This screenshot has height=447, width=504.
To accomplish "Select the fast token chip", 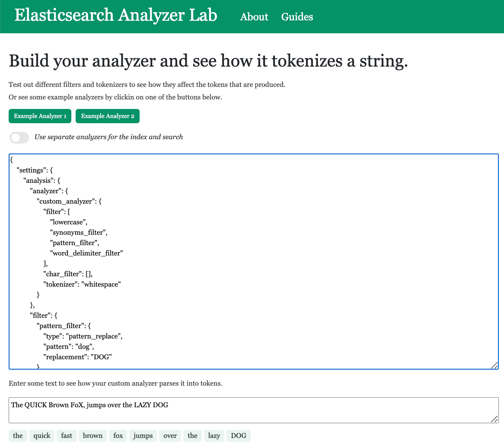I will point(66,435).
